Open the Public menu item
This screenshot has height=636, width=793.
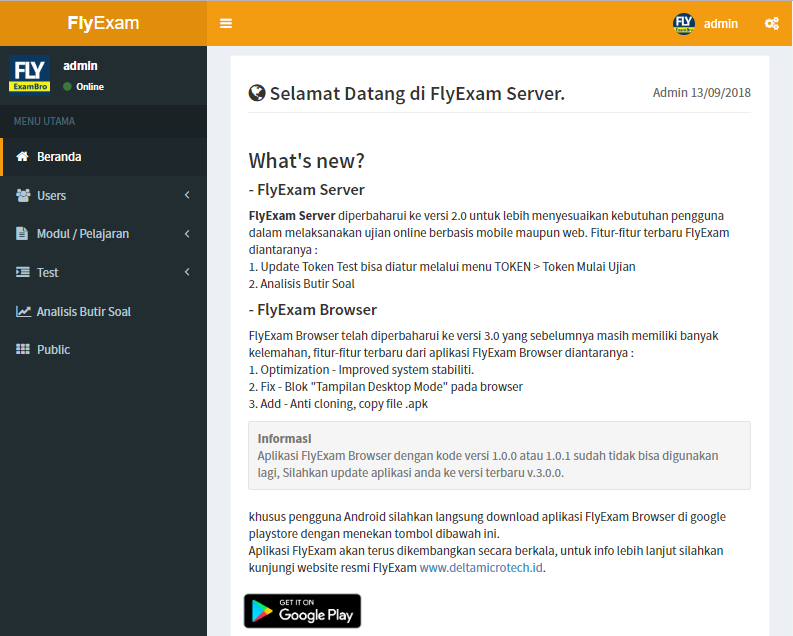(x=103, y=349)
